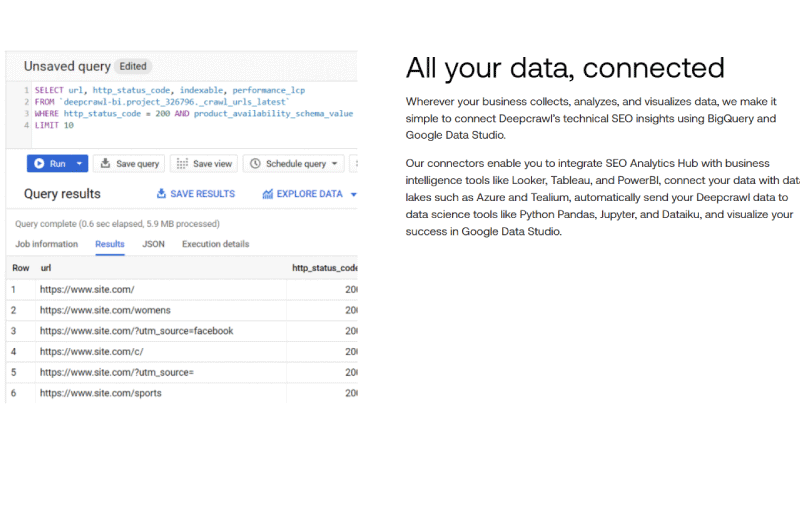
Task: Select the https://www.site.com/?utm_source= cell in row 5
Action: click(161, 372)
